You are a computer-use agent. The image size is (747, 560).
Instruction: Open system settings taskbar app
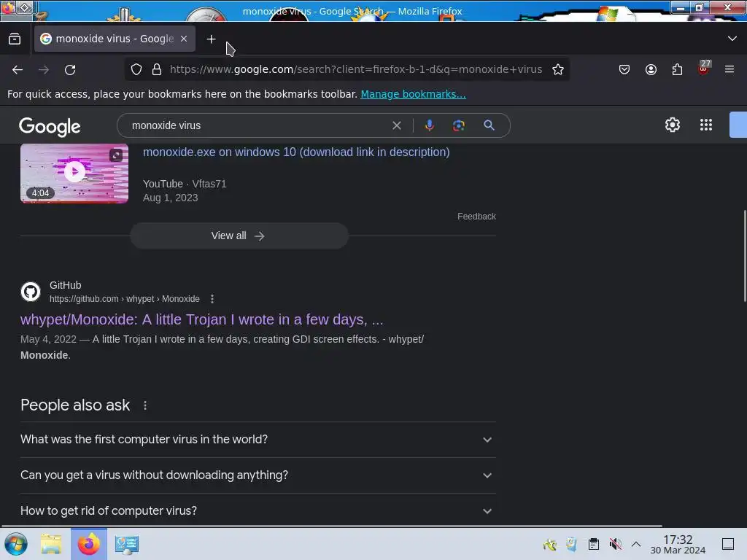[127, 544]
